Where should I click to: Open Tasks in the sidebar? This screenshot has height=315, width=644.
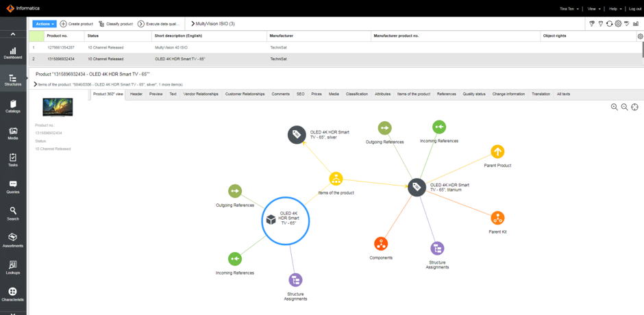click(13, 160)
